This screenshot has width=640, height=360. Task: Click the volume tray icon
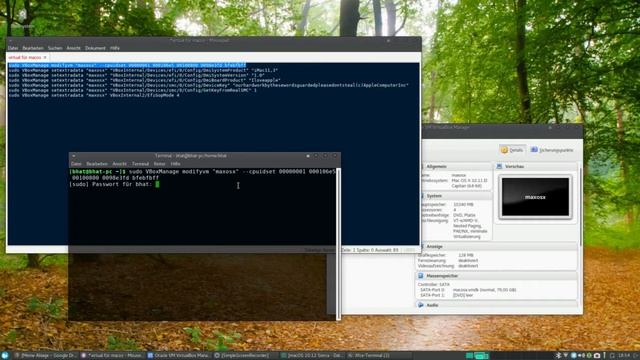coord(582,356)
